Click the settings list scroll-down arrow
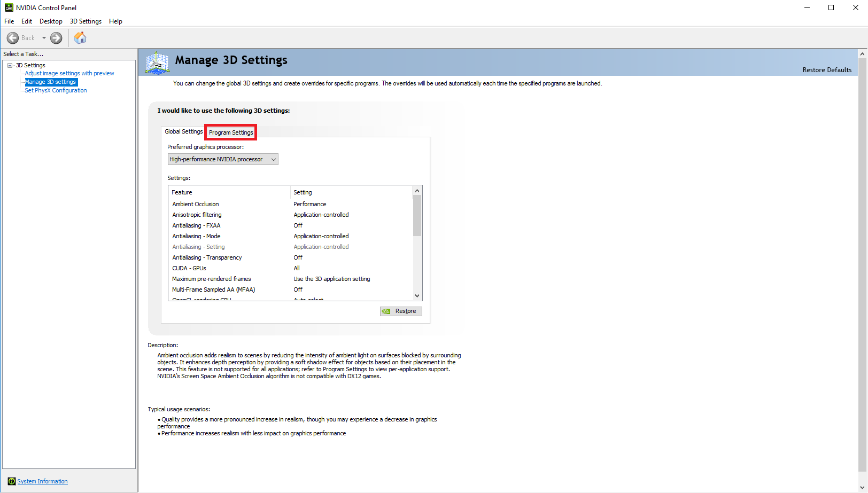This screenshot has width=868, height=493. click(417, 296)
